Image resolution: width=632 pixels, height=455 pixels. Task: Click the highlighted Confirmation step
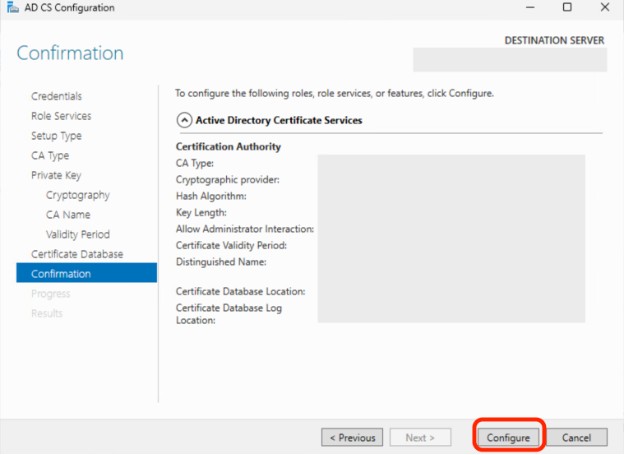61,273
